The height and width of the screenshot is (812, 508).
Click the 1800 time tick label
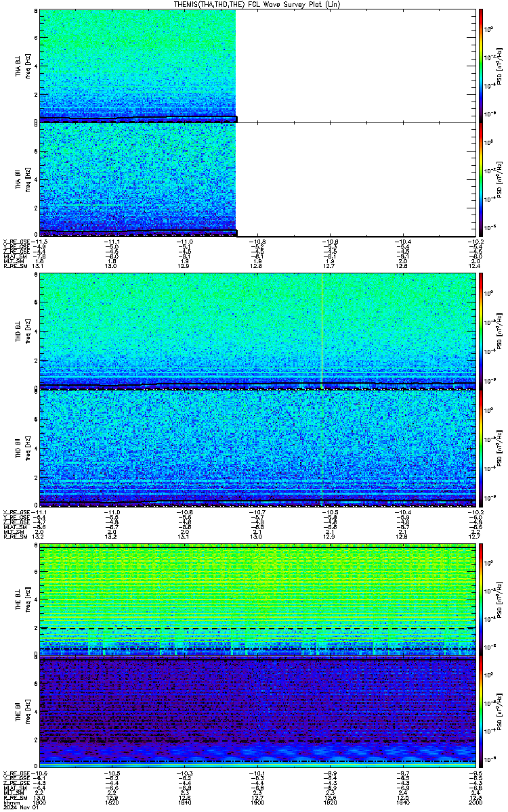point(39,803)
